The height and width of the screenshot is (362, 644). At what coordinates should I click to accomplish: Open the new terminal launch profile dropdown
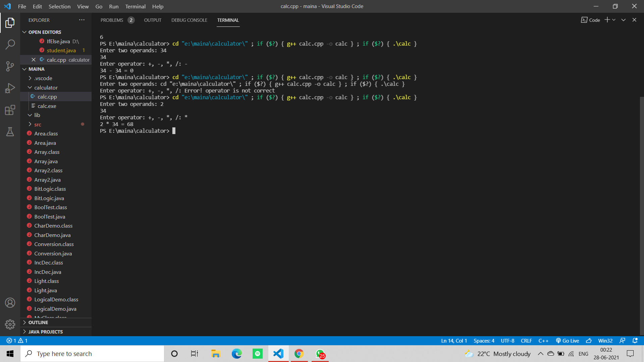click(x=614, y=20)
